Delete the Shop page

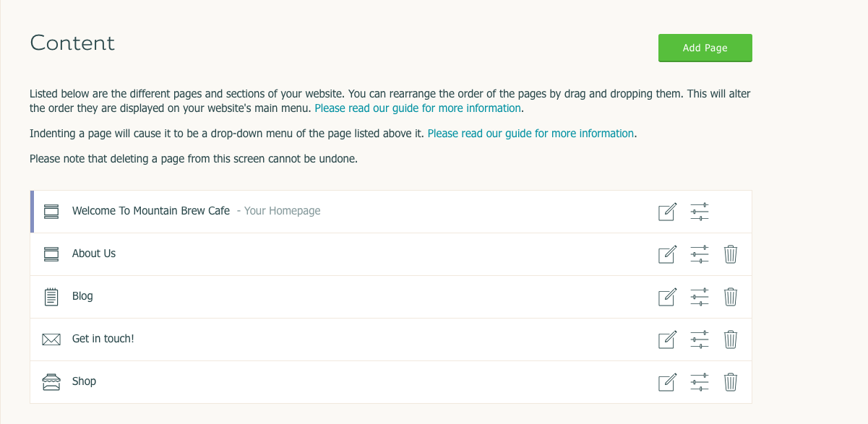click(731, 382)
